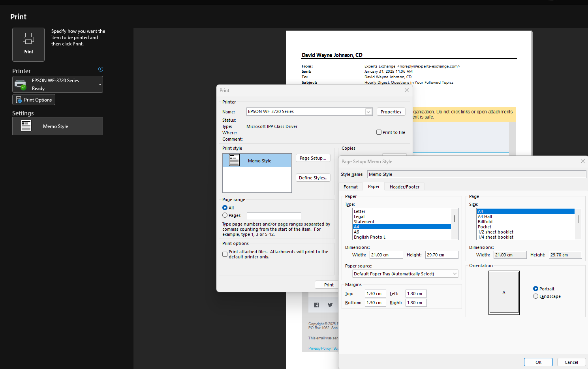The height and width of the screenshot is (369, 588).
Task: Select Landscape orientation
Action: [536, 296]
